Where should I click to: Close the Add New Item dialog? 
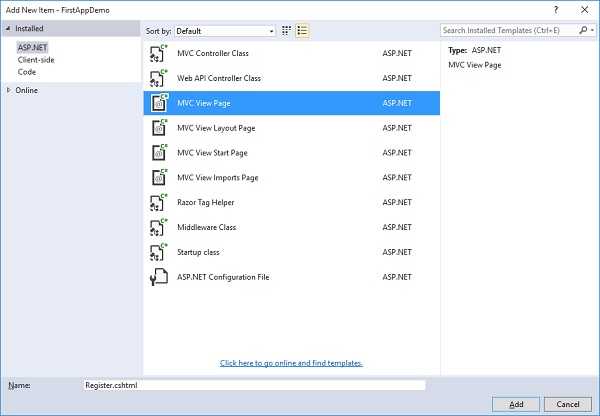585,10
